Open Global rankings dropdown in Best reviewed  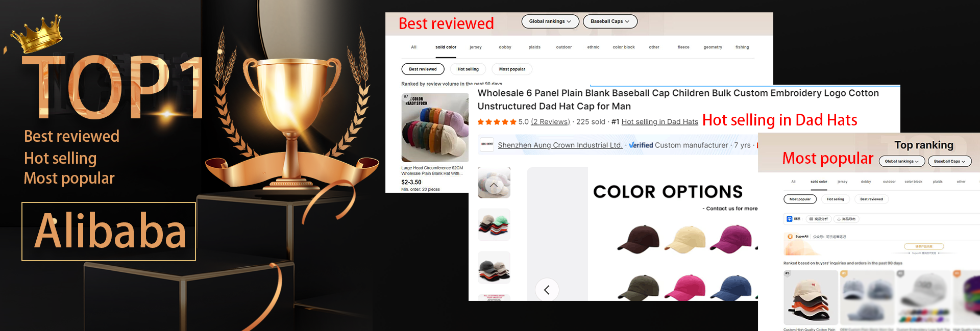tap(550, 21)
